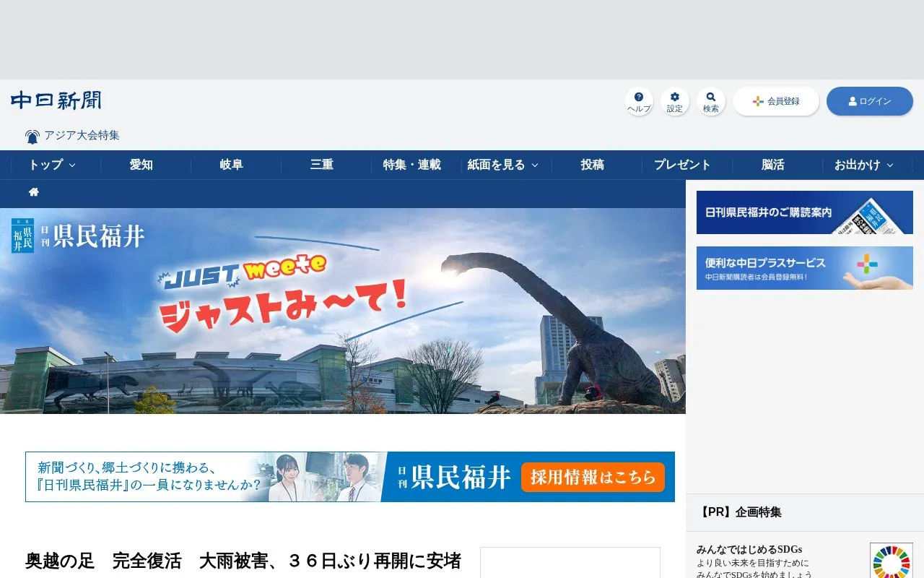This screenshot has height=578, width=924.
Task: Expand the お出かけ dropdown menu
Action: pyautogui.click(x=863, y=165)
